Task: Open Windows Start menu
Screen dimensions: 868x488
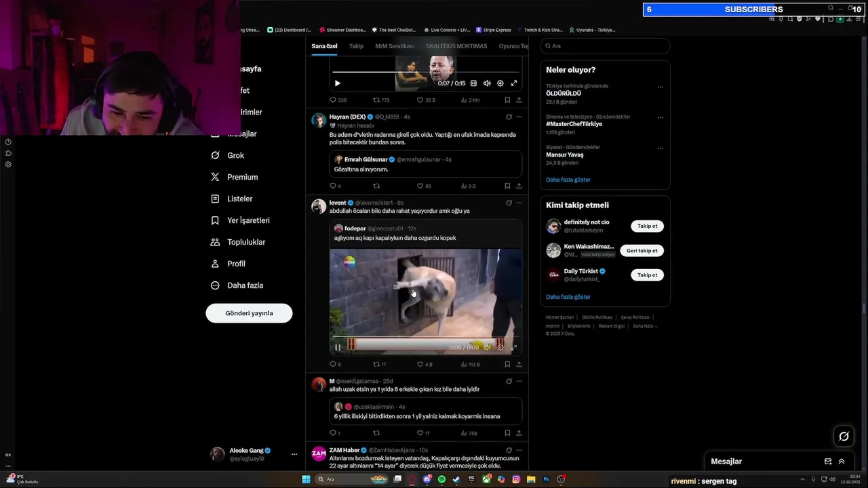Action: click(306, 479)
